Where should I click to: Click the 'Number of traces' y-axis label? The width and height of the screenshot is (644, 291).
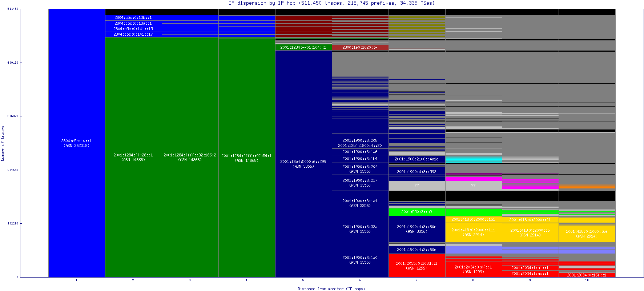3,144
